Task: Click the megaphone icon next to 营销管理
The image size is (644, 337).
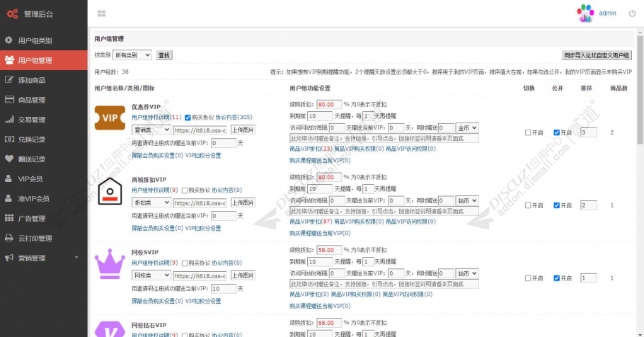Action: pos(9,258)
